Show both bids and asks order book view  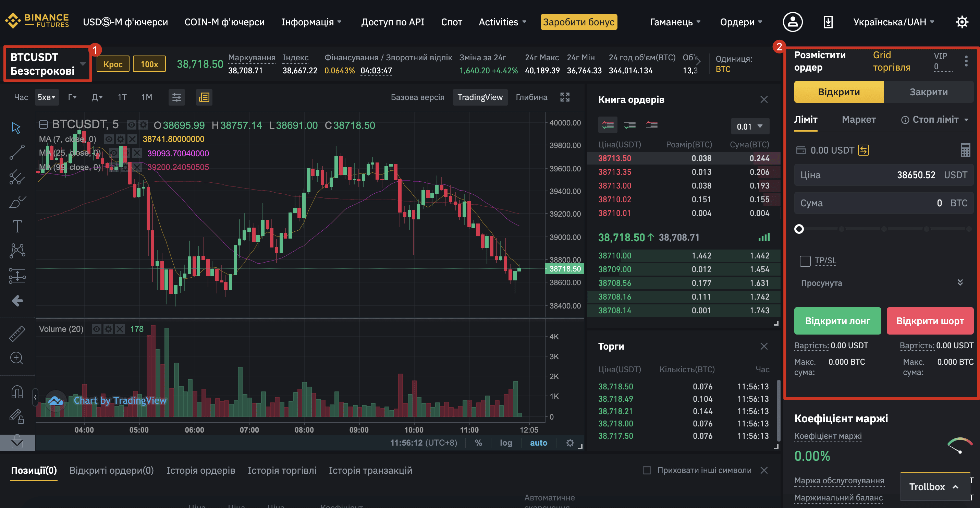pos(608,125)
